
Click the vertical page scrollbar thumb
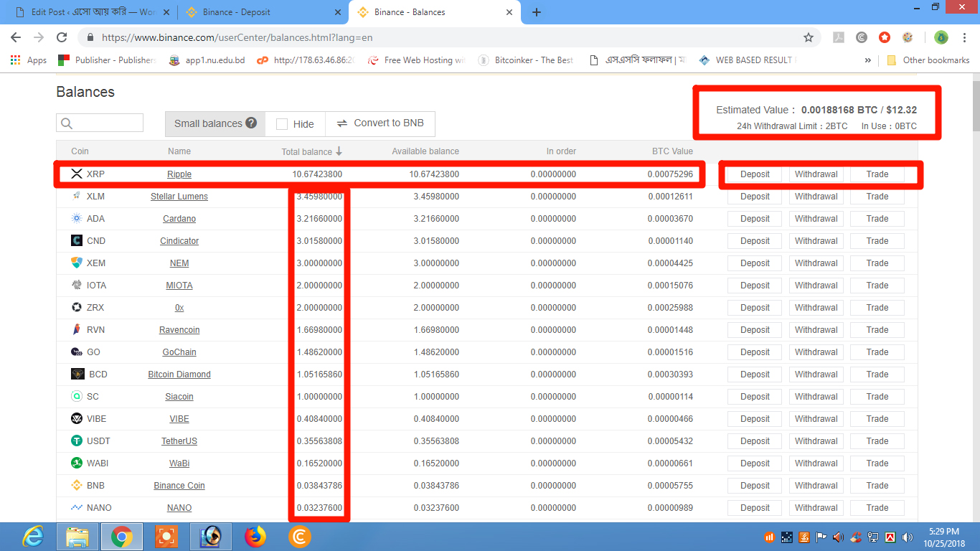[976, 105]
